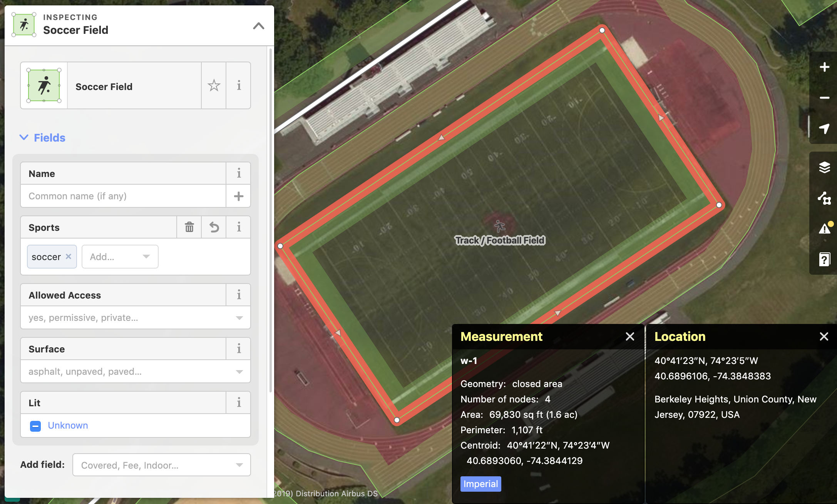Click the geolocate arrow icon
837x504 pixels.
click(824, 129)
